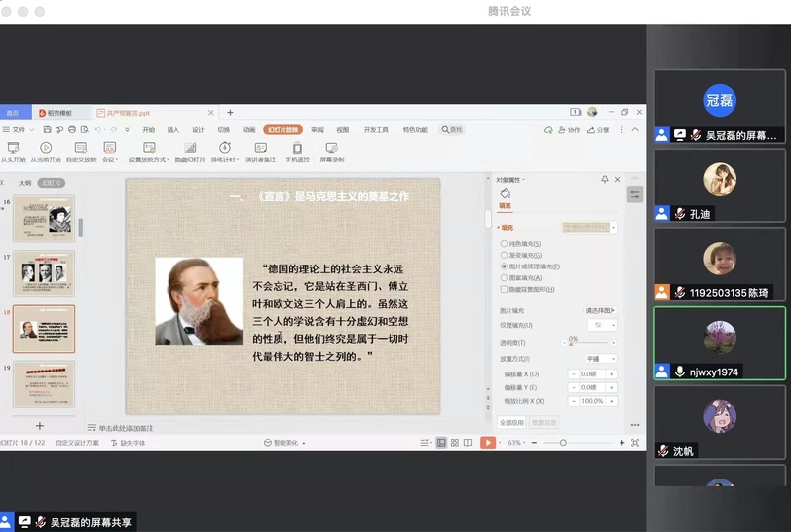This screenshot has height=532, width=791.
Task: Click the 手机遥控 phone remote icon
Action: (x=297, y=148)
